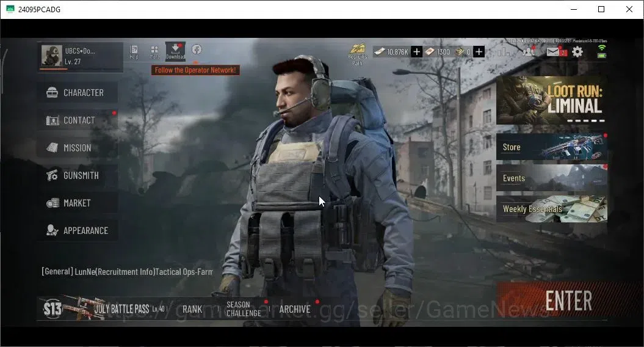Click the General chat message line
Viewport: 644px width, 347px height.
pyautogui.click(x=128, y=272)
